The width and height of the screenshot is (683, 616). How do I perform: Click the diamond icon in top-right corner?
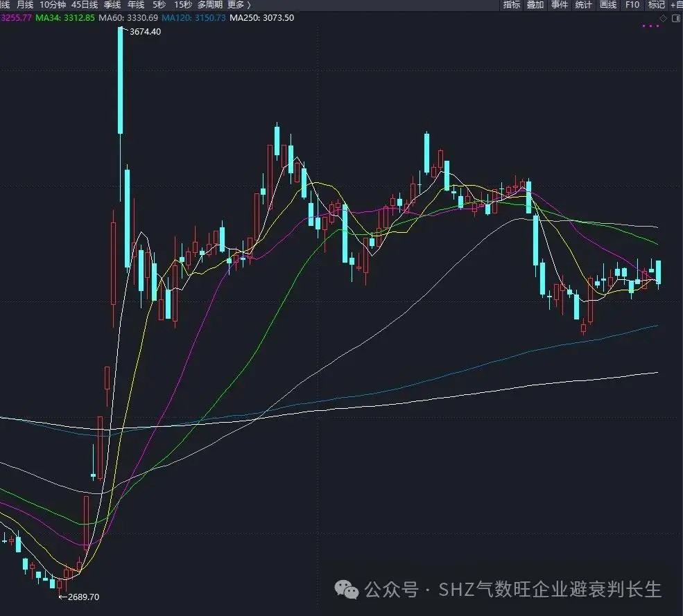664,17
